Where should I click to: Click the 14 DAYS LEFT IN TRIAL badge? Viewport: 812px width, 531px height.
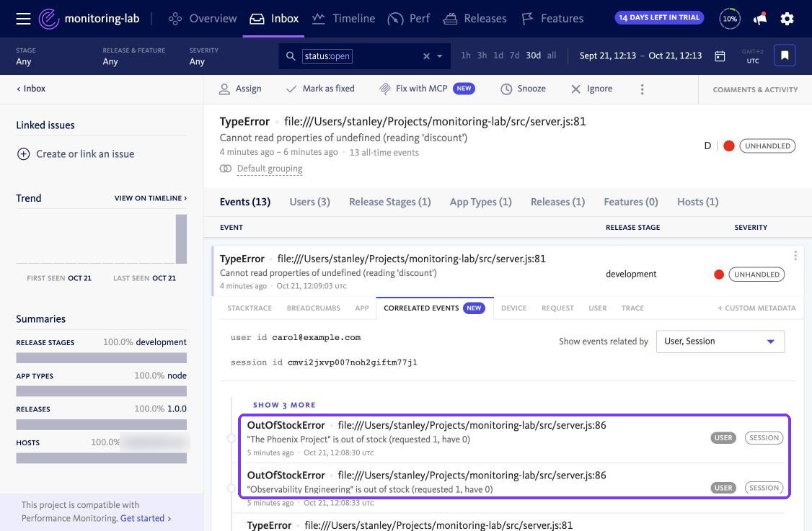click(658, 17)
